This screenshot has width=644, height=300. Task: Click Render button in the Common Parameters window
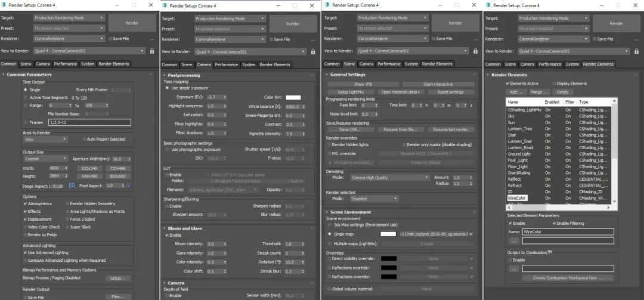[x=132, y=23]
